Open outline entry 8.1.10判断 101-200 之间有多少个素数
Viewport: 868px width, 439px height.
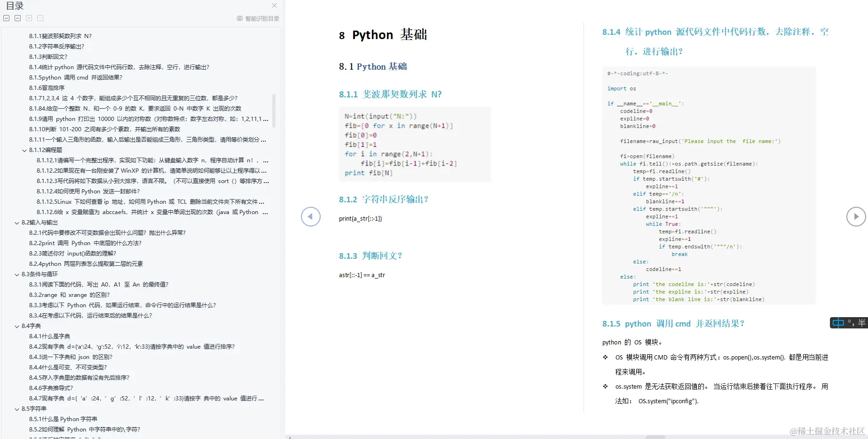point(104,129)
